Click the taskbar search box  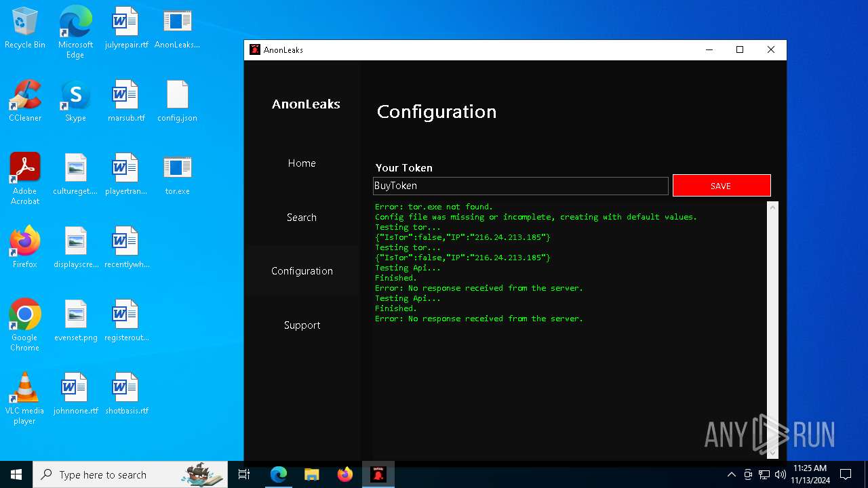tap(130, 474)
